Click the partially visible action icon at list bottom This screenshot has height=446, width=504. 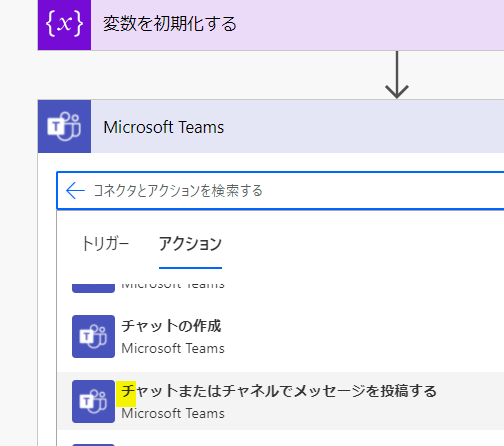tap(93, 445)
